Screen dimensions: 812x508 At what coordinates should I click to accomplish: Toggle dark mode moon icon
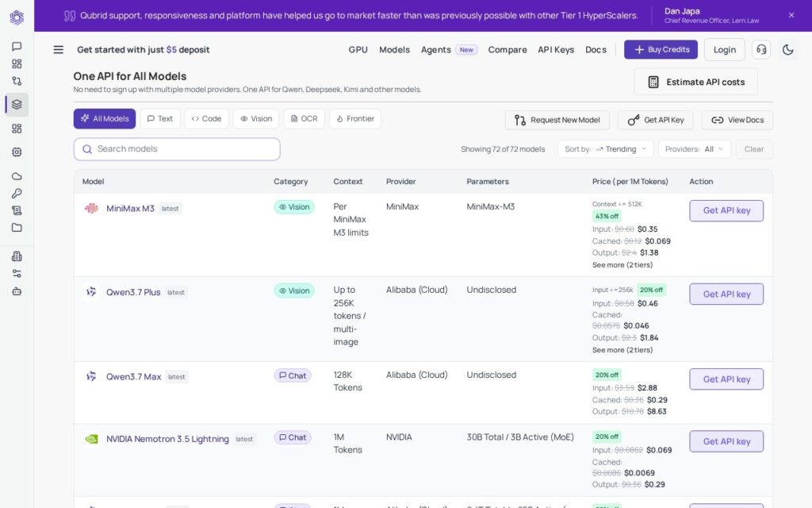click(x=787, y=50)
